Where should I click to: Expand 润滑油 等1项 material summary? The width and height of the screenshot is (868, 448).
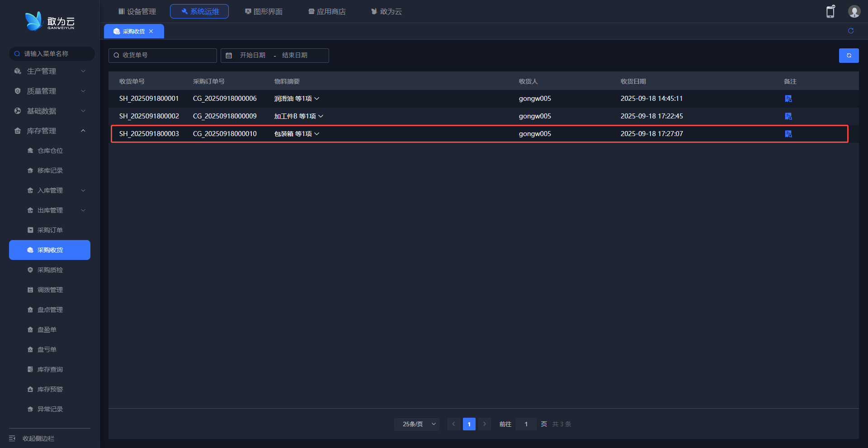coord(297,99)
